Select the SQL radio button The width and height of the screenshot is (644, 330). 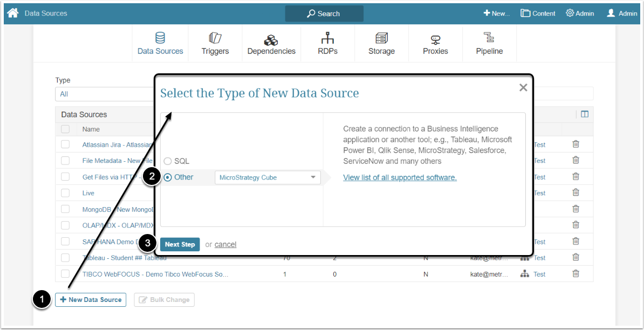168,161
